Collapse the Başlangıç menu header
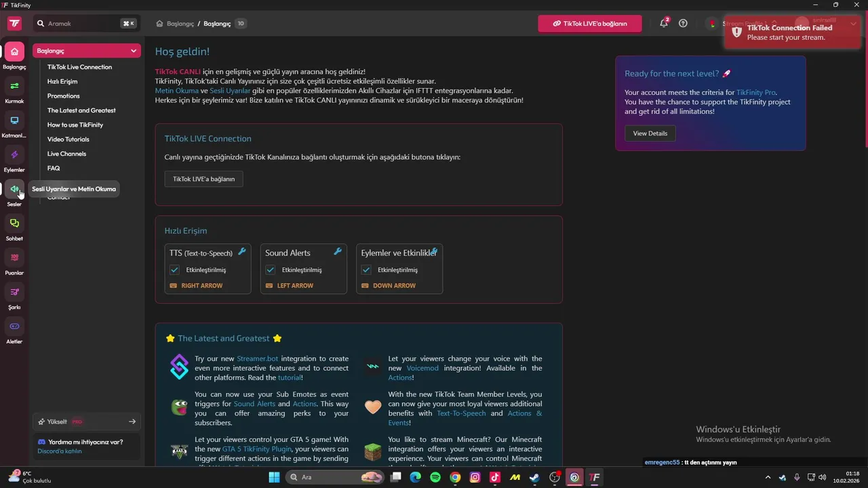The image size is (868, 488). tap(87, 51)
